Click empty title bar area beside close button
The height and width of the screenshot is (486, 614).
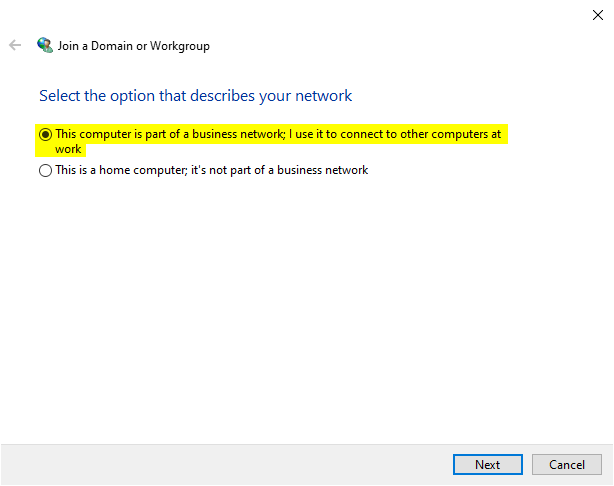point(300,14)
